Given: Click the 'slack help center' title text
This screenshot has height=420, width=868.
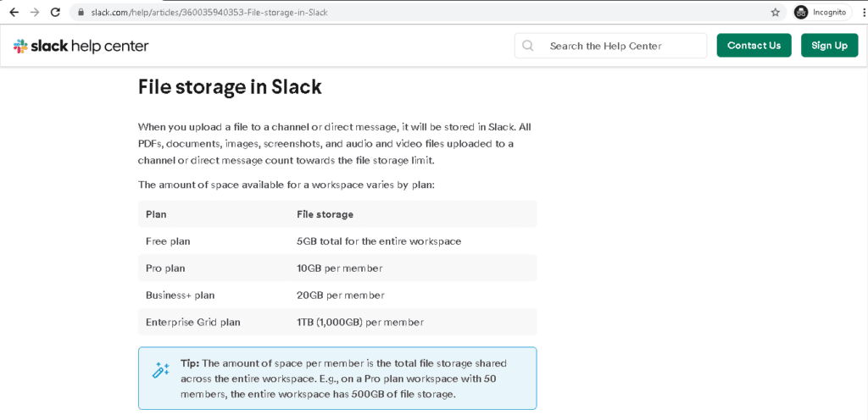Looking at the screenshot, I should coord(89,46).
